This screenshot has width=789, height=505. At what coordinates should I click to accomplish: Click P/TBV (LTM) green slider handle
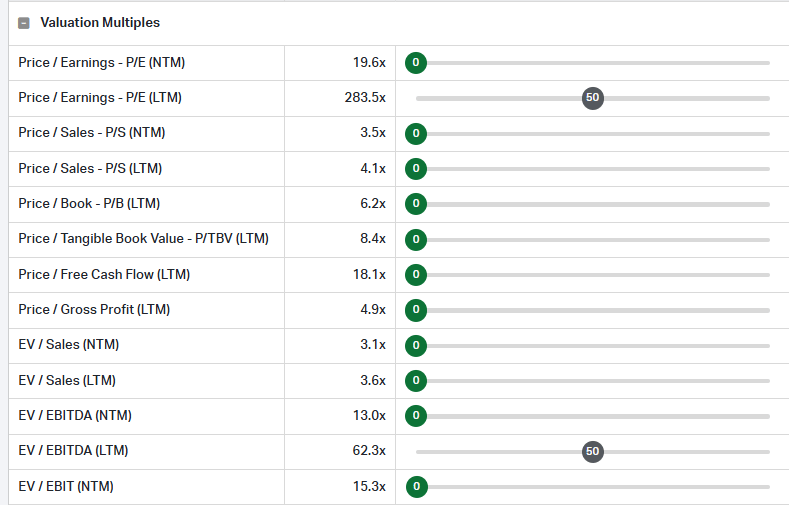coord(416,239)
